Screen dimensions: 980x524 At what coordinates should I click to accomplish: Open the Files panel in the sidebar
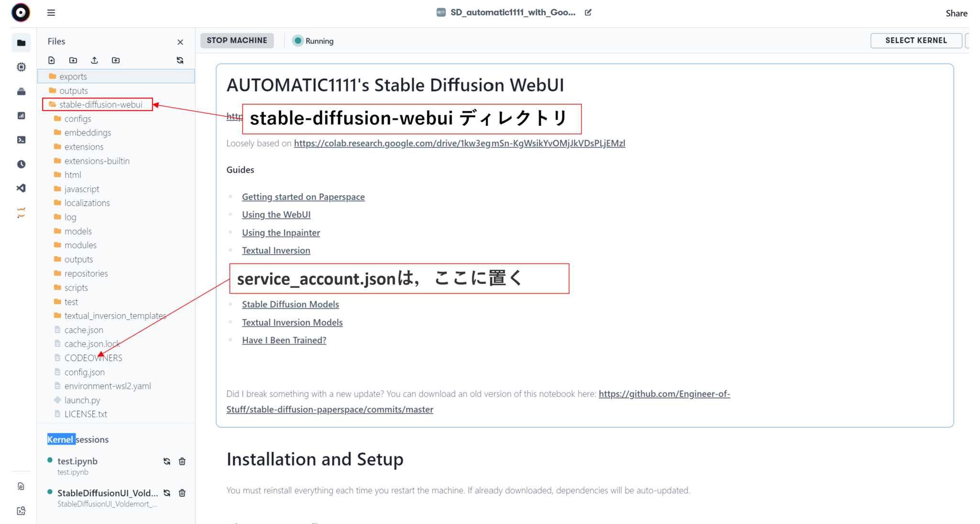tap(21, 43)
